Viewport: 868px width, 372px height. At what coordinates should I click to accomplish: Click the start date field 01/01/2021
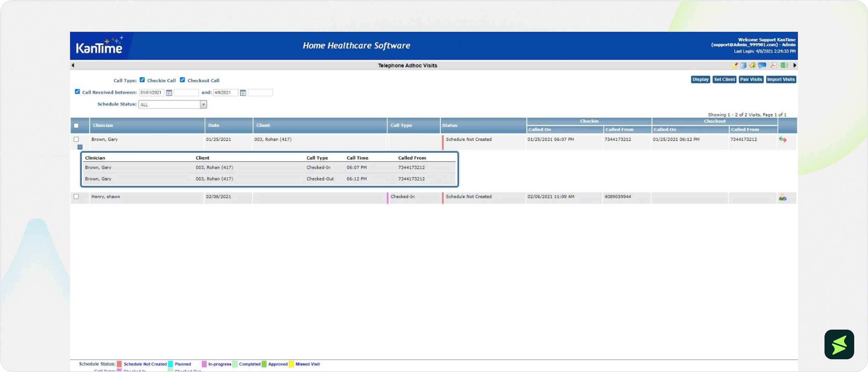click(151, 93)
